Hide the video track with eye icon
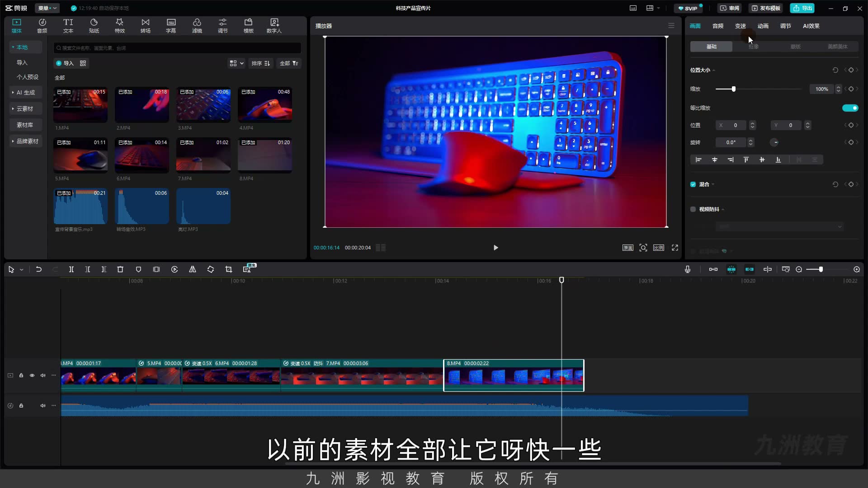Screen dimensions: 868x488 (32, 375)
